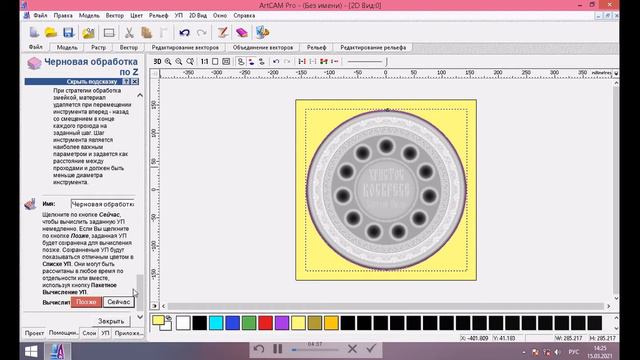640x360 pixels.
Task: Pick the purple colour swatch
Action: tap(282, 323)
